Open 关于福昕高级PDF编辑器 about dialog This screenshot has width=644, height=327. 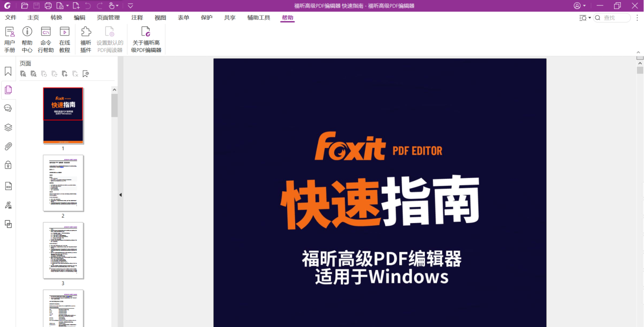146,40
